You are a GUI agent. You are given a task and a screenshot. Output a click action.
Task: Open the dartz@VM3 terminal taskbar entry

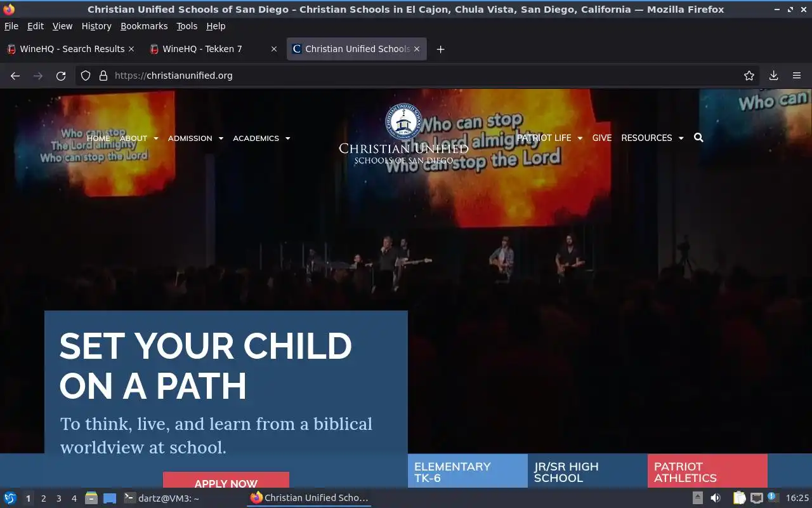(x=162, y=498)
